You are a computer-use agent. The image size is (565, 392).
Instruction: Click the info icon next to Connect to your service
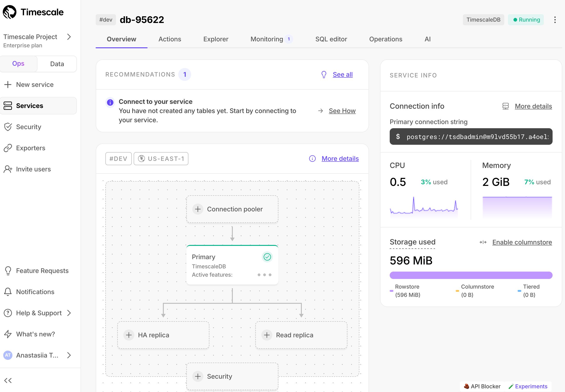pos(110,102)
